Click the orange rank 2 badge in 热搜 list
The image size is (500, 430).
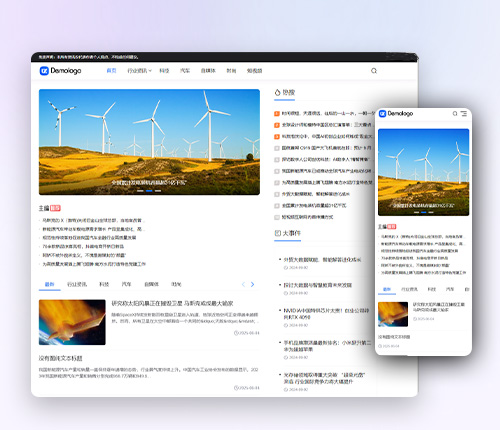point(277,125)
